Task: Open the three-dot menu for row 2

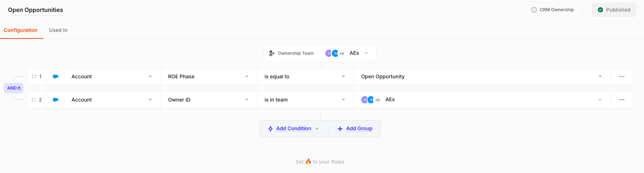Action: [x=622, y=100]
